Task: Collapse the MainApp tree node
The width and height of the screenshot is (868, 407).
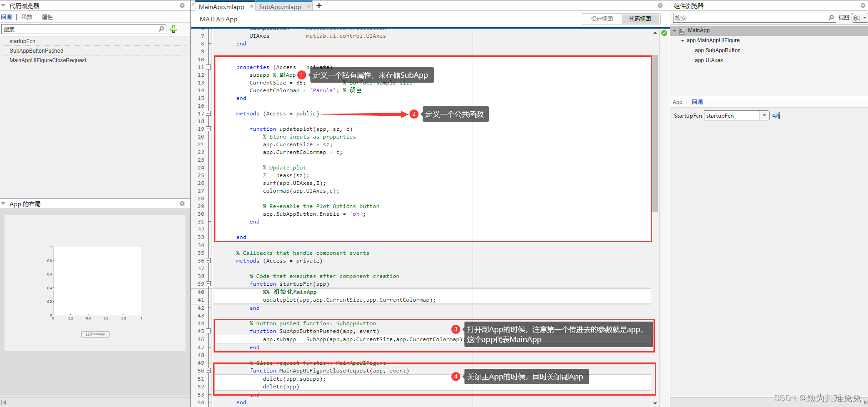Action: pyautogui.click(x=674, y=30)
